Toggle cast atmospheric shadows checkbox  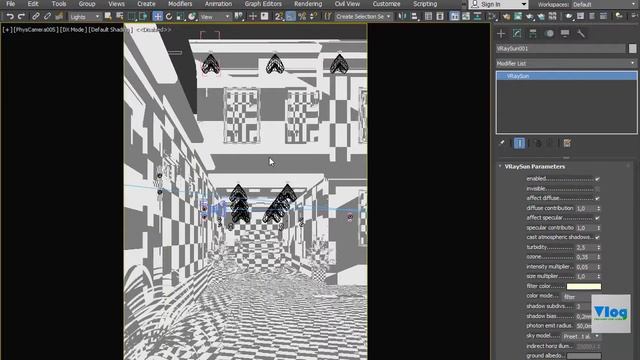[597, 238]
